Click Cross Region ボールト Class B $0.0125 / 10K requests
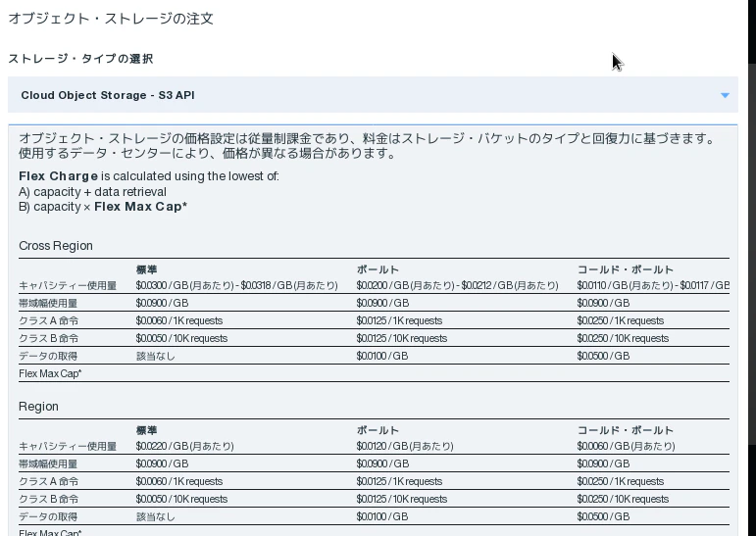The width and height of the screenshot is (756, 536). [402, 338]
